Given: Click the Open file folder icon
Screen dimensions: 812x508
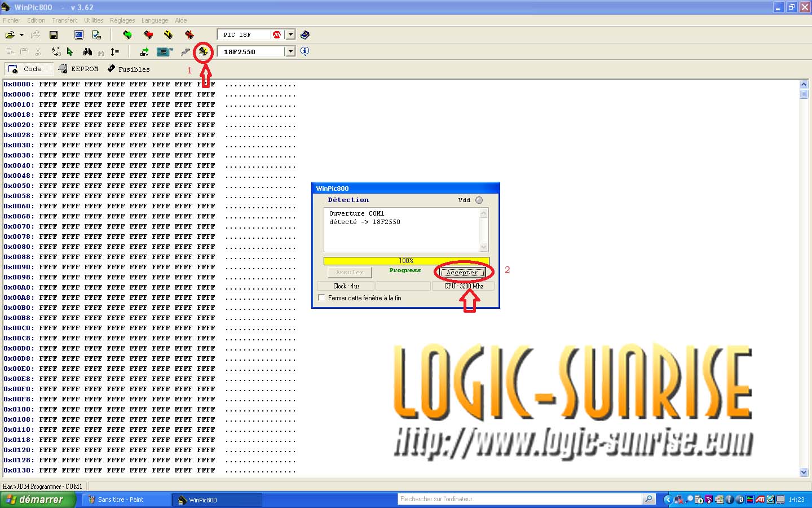Looking at the screenshot, I should point(10,35).
